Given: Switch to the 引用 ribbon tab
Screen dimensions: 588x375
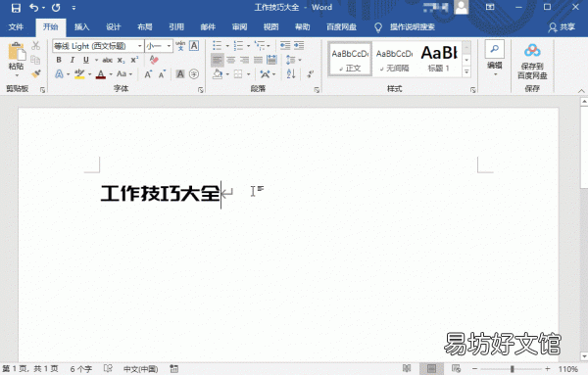Looking at the screenshot, I should click(176, 27).
